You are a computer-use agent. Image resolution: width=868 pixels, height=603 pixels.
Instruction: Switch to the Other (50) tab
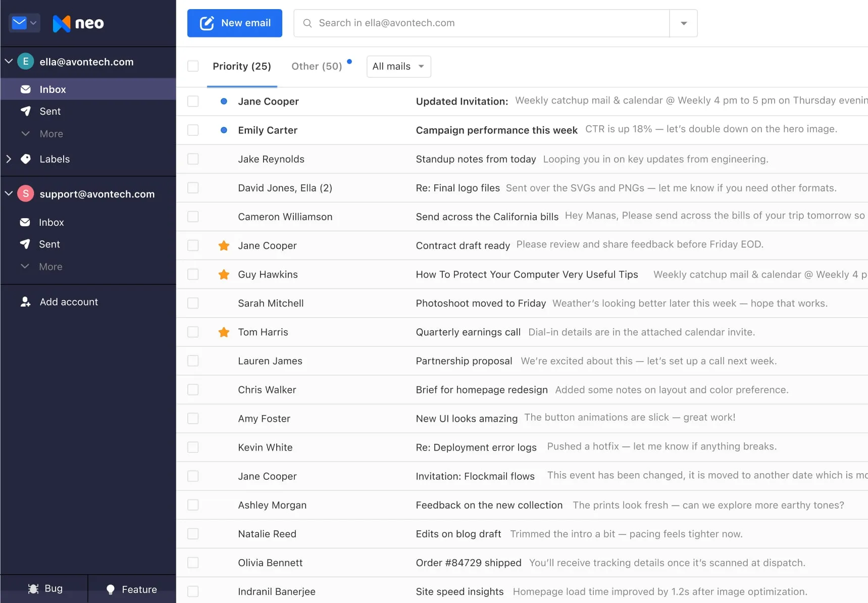[317, 67]
